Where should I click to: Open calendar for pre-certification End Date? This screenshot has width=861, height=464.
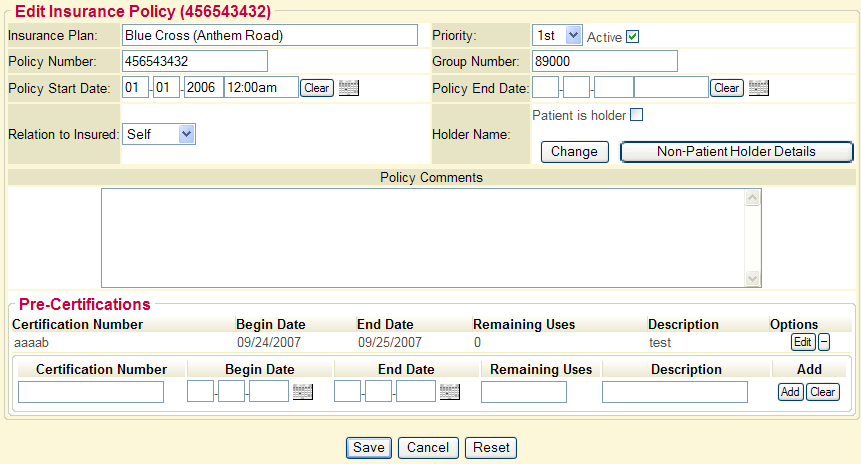click(449, 392)
